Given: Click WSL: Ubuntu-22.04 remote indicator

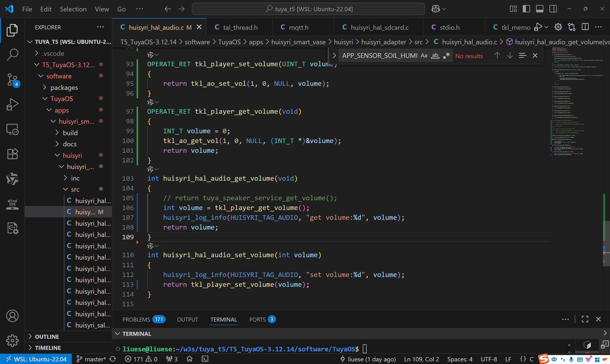Looking at the screenshot, I should [x=36, y=359].
